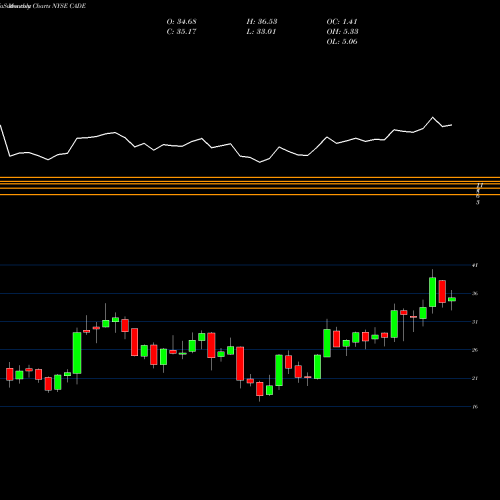Click the peak point of the white line
Viewport: 500px width, 500px height.
click(433, 117)
